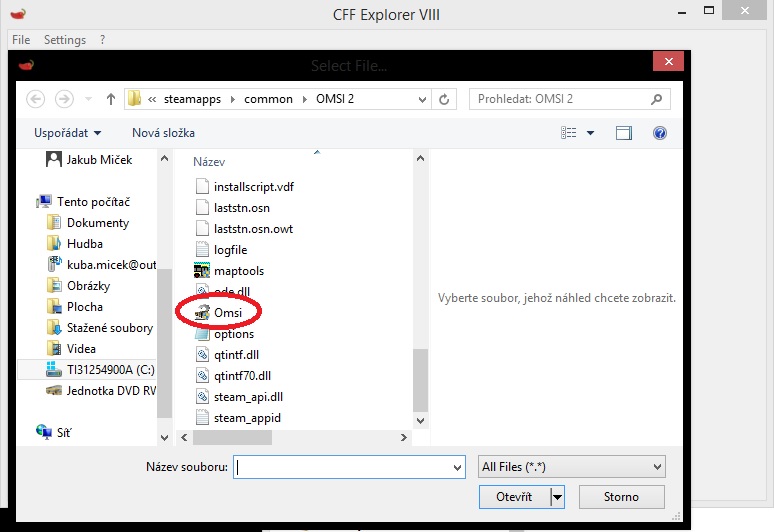Open the view options dropdown arrow
Screen dimensions: 774x532
pyautogui.click(x=590, y=132)
